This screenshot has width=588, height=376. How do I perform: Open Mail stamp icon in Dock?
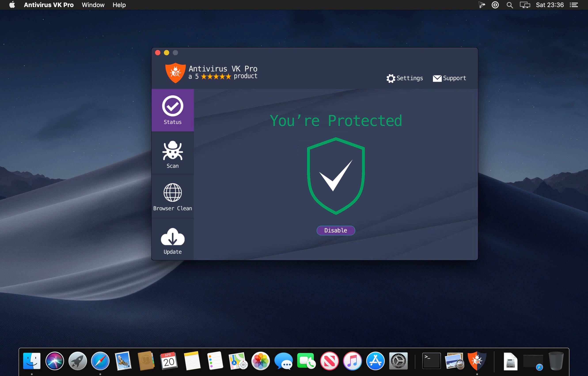click(123, 361)
